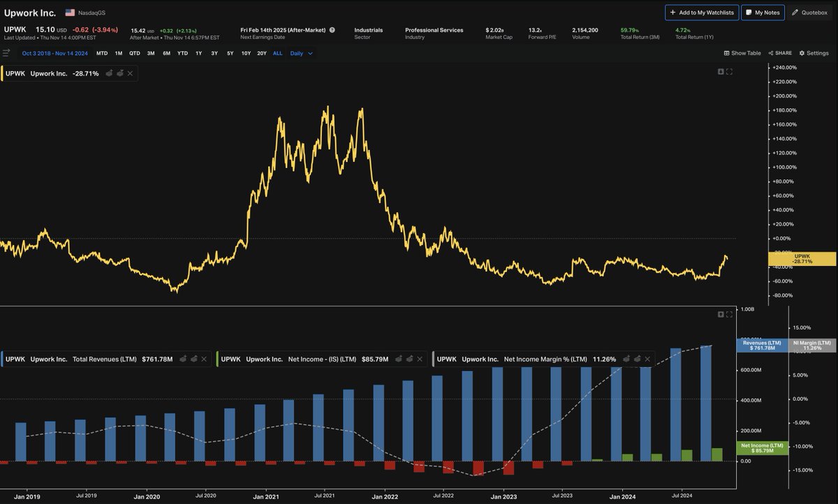Screen dimensions: 838x504
Task: Click the yellow color bar on UPWK legend
Action: pyautogui.click(x=1, y=73)
